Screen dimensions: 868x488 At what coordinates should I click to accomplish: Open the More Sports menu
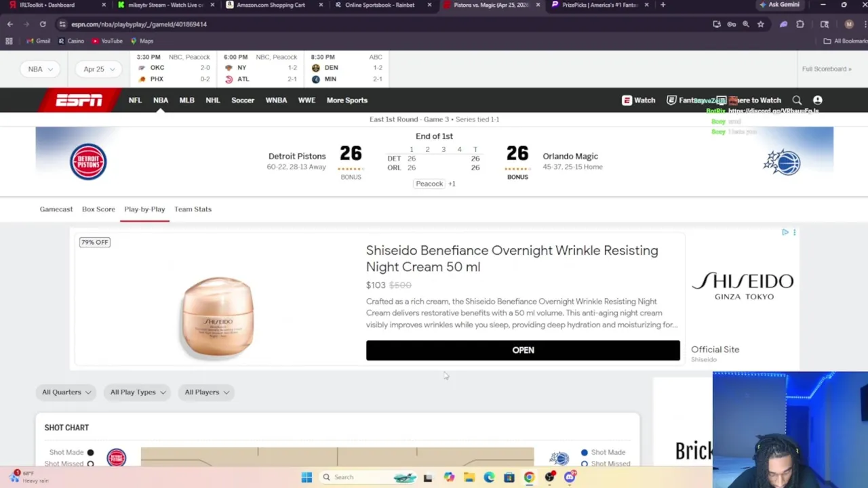click(x=347, y=100)
